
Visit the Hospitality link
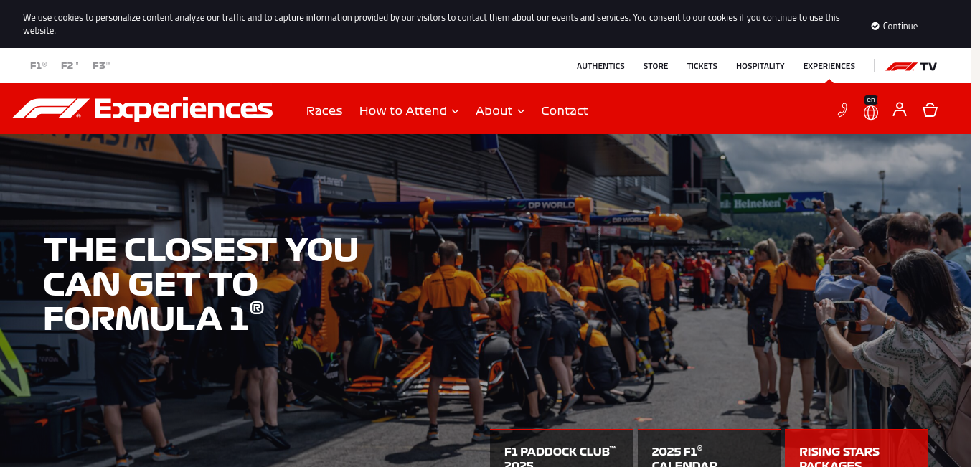760,66
